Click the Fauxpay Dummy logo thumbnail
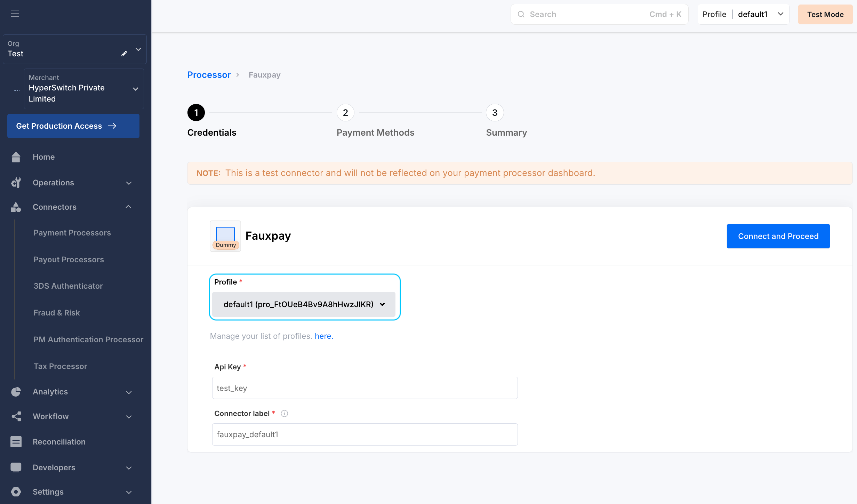The width and height of the screenshot is (857, 504). pyautogui.click(x=225, y=236)
